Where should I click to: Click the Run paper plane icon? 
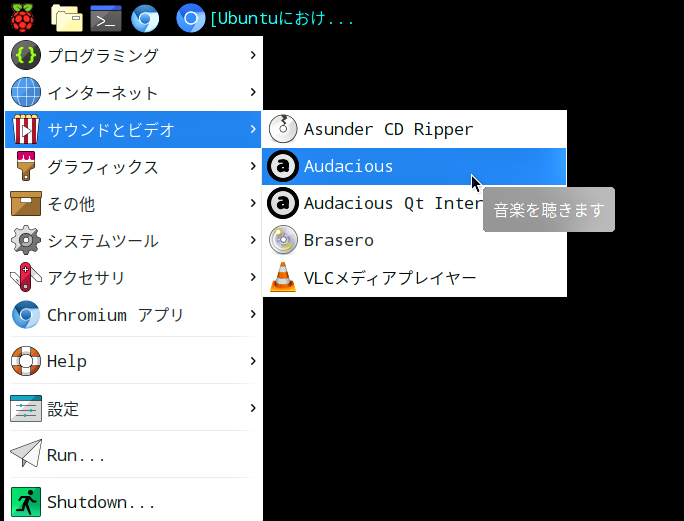coord(26,454)
